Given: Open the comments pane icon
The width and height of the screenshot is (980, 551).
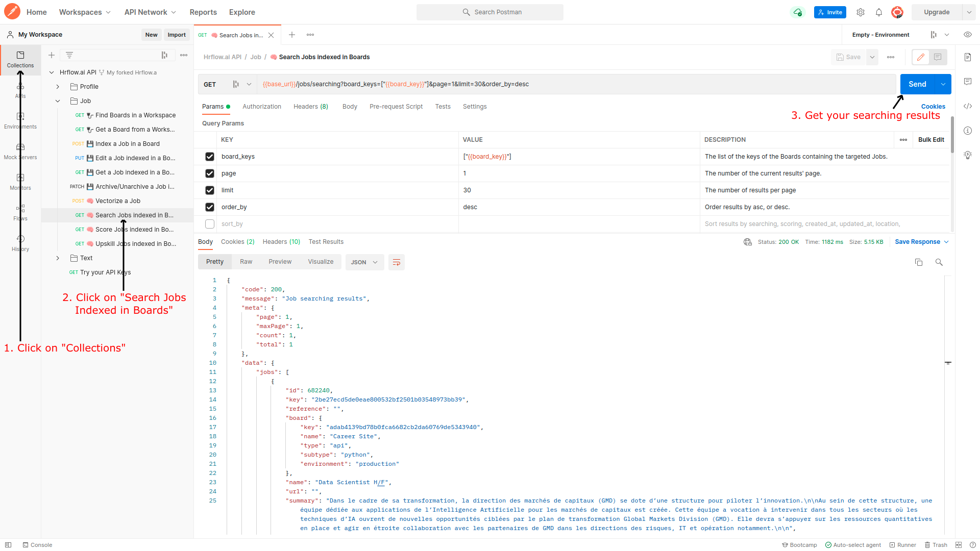Looking at the screenshot, I should coord(968,82).
